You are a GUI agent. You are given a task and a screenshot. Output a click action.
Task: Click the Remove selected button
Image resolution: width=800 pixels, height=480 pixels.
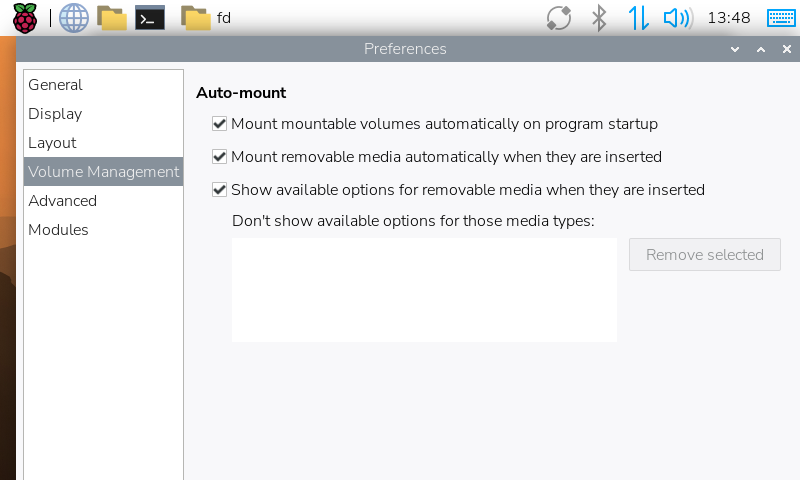pos(705,255)
